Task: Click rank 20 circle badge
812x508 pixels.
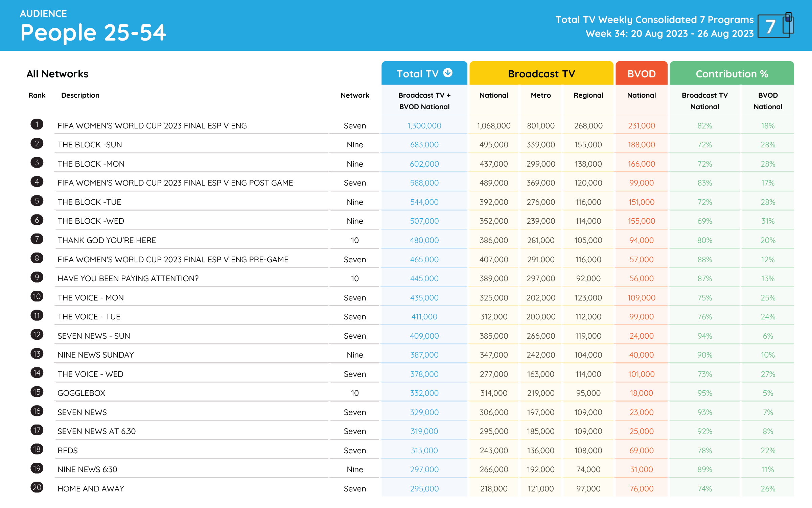Action: [37, 487]
